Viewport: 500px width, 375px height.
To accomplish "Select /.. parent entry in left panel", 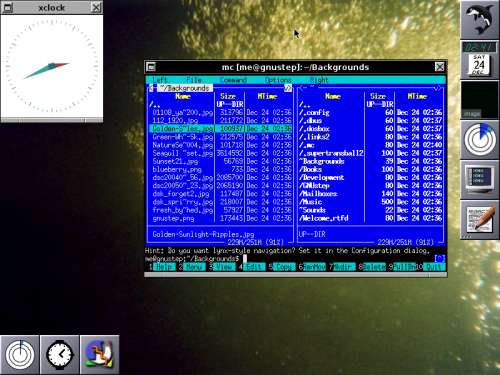I will (220, 104).
